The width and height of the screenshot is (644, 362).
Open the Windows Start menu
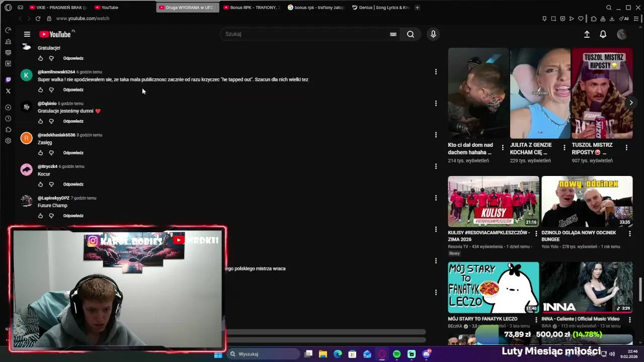(218, 354)
